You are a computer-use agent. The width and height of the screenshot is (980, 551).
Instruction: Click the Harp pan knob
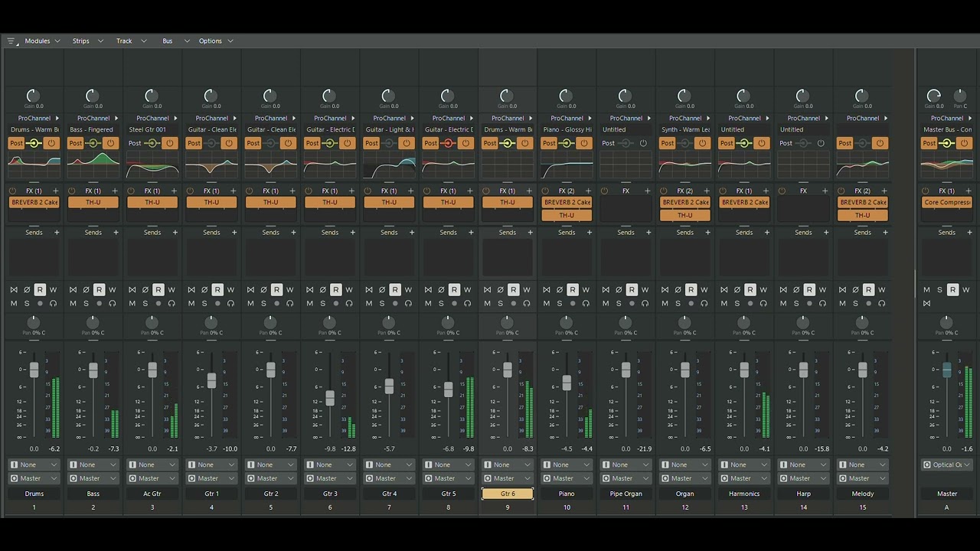(x=803, y=323)
